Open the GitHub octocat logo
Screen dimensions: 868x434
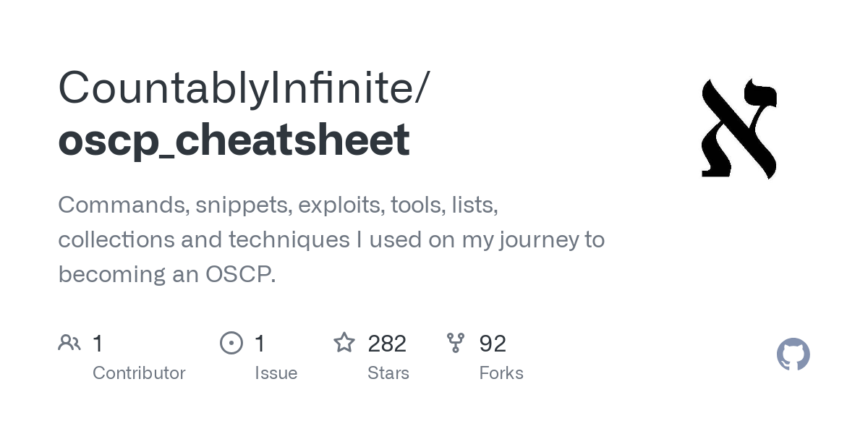(x=793, y=354)
